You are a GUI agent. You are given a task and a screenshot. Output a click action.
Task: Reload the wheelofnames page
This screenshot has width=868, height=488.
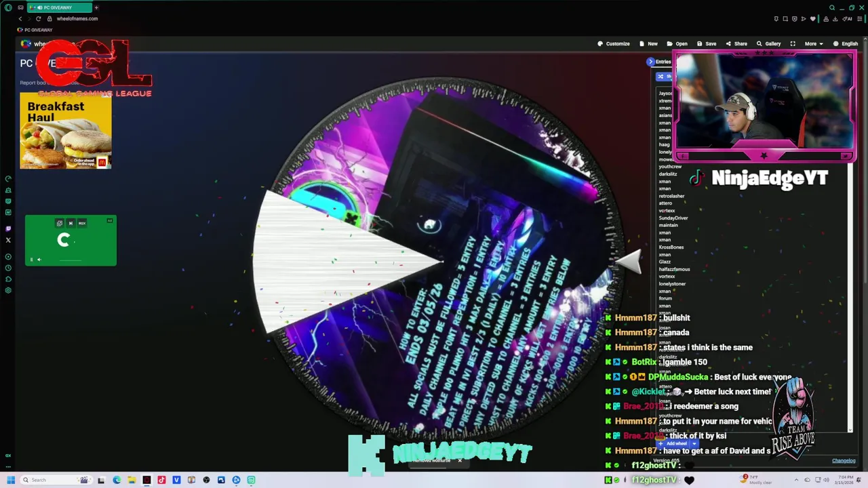click(39, 19)
